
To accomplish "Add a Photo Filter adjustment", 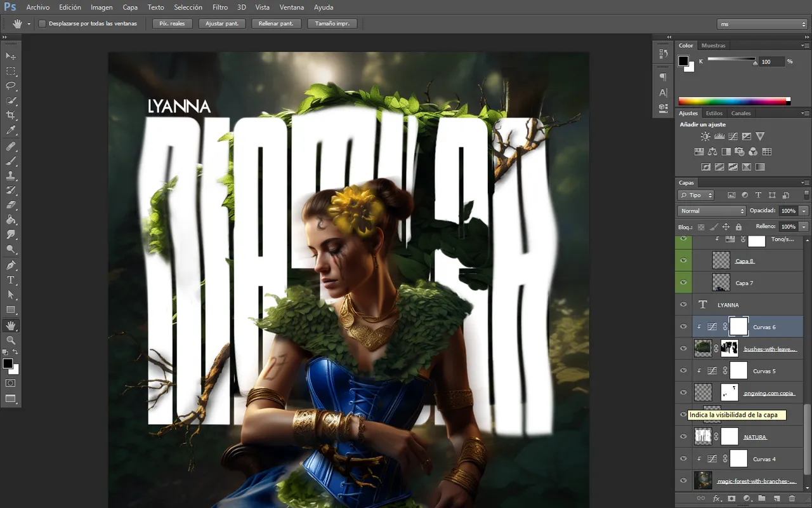I will coord(739,152).
